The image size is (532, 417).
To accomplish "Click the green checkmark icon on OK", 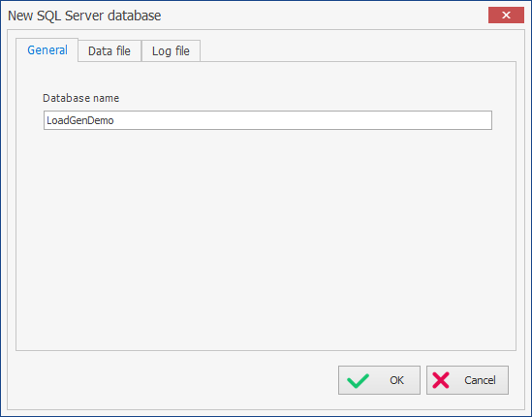I will (358, 380).
